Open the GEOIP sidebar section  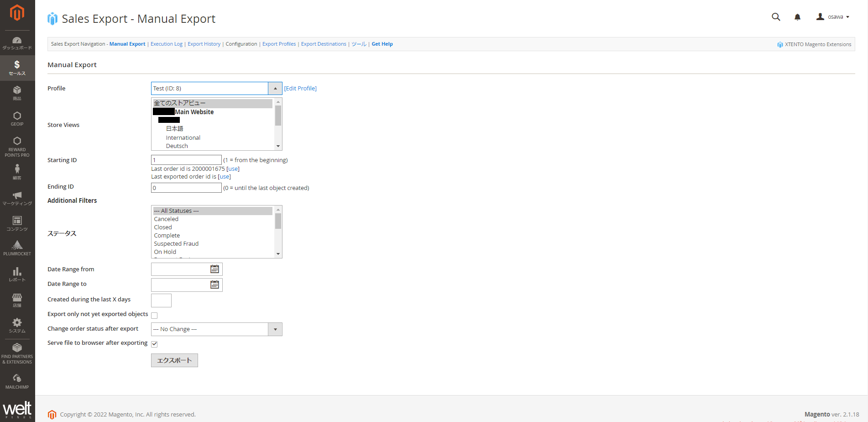(x=17, y=118)
